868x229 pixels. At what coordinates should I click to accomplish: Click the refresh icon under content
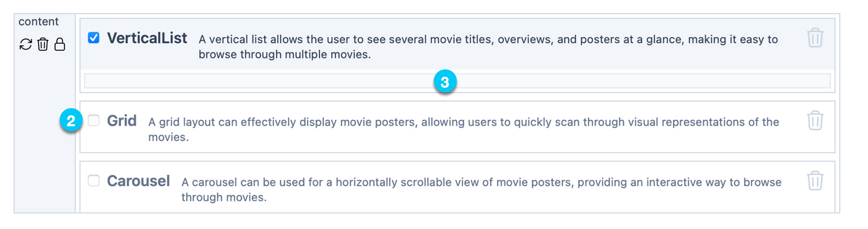click(x=26, y=44)
